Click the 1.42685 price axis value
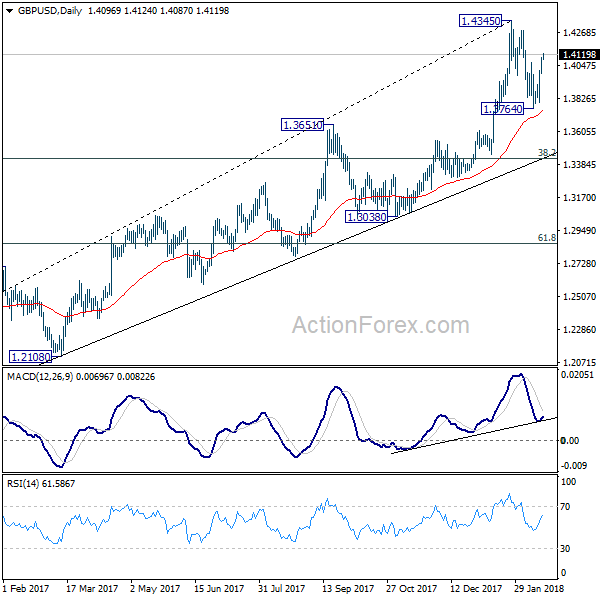This screenshot has height=600, width=600. (x=579, y=33)
